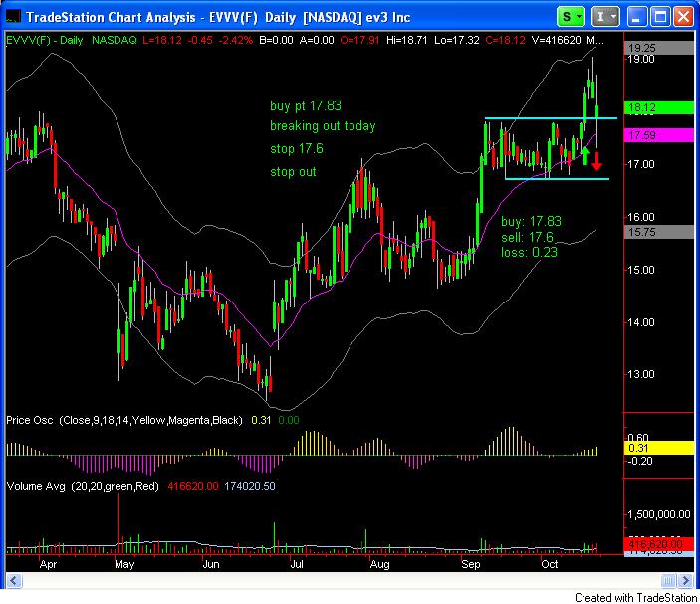Select the red down arrow sell marker
Image resolution: width=700 pixels, height=604 pixels.
(596, 161)
